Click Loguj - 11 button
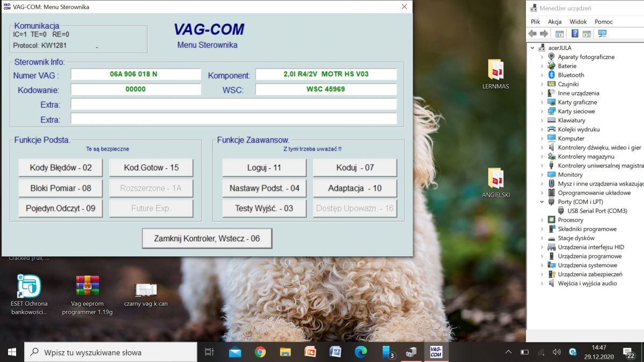Viewport: 644px width, 362px height. pyautogui.click(x=264, y=167)
